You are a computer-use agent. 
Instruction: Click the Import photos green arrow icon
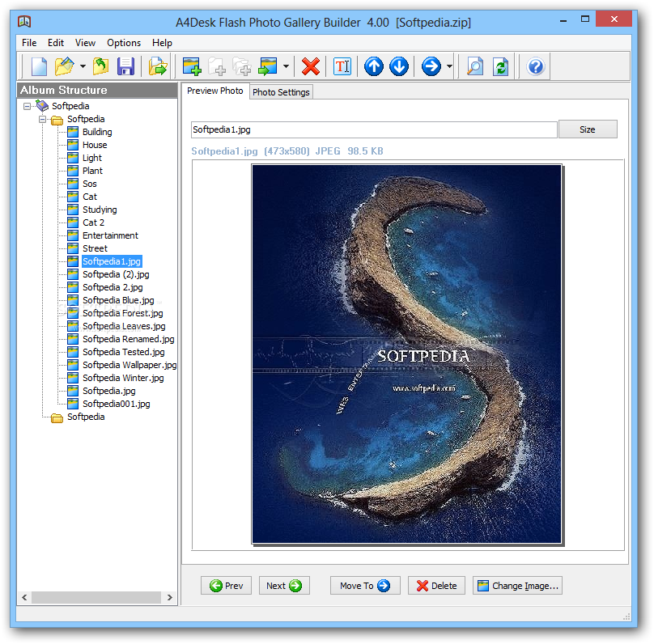[x=268, y=66]
